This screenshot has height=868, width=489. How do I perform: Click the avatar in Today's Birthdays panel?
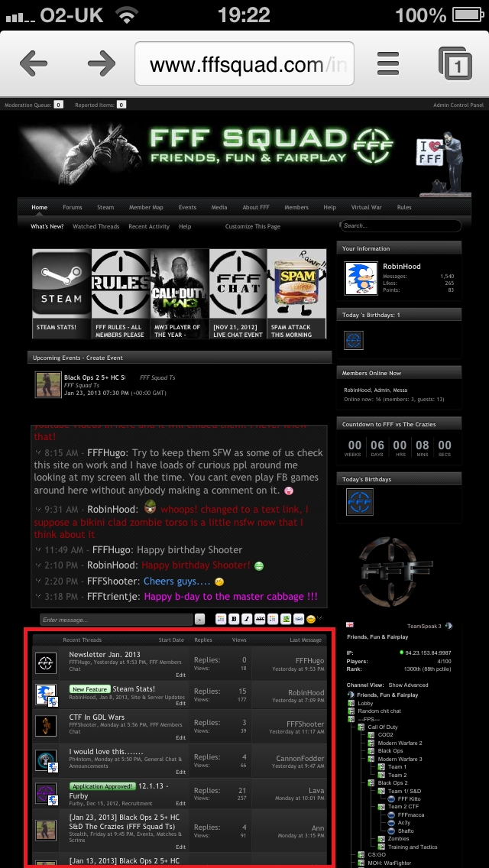tap(360, 501)
